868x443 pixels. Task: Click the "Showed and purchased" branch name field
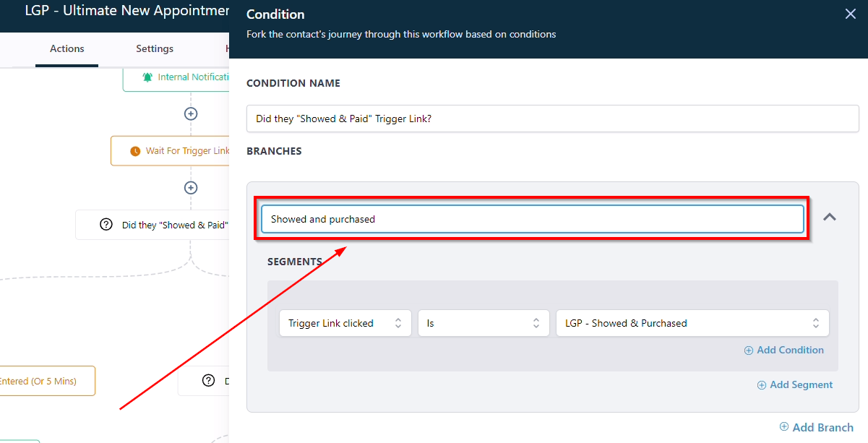532,219
